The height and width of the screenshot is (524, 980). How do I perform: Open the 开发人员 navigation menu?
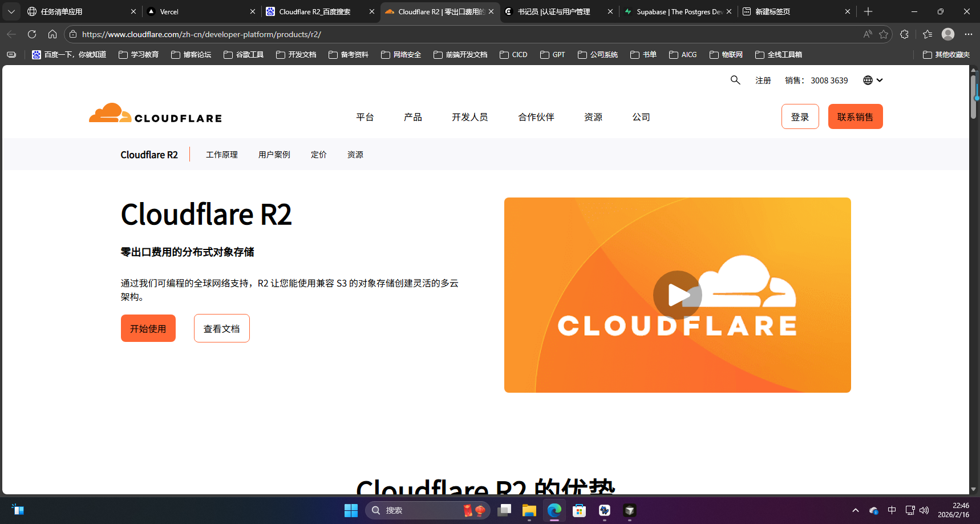coord(469,116)
